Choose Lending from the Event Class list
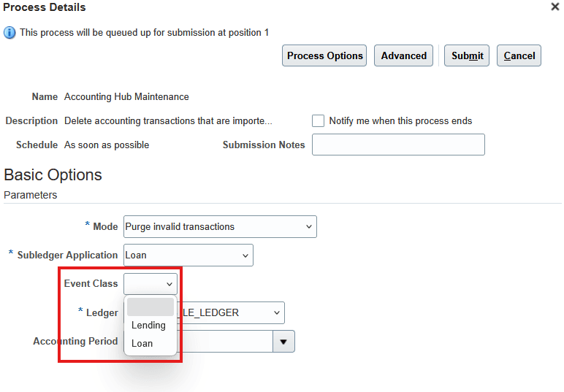This screenshot has height=392, width=564. point(148,325)
